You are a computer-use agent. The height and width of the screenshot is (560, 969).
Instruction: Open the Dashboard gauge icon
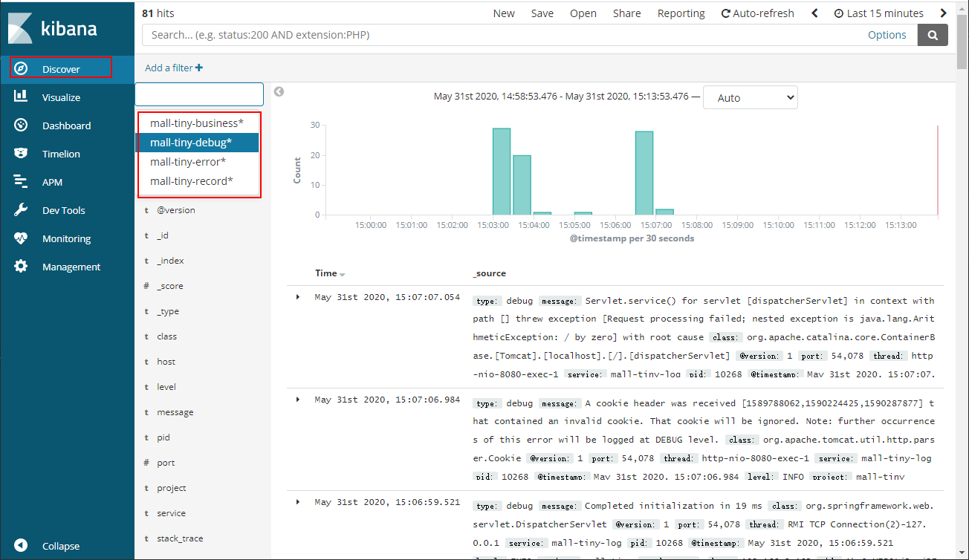[x=21, y=125]
